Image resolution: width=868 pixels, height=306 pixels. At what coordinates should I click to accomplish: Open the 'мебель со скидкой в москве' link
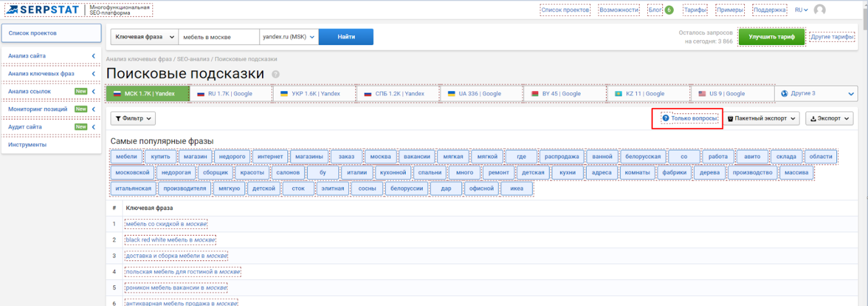pyautogui.click(x=166, y=224)
